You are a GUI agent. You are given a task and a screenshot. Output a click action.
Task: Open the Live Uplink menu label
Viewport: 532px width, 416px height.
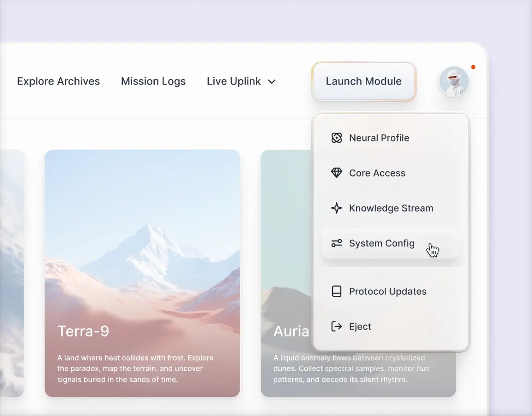point(234,81)
